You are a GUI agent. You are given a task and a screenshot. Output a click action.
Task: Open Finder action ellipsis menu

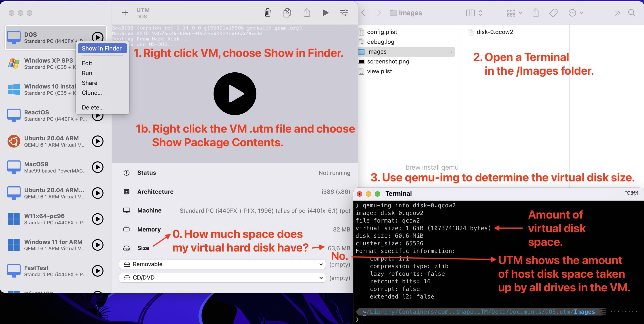click(x=576, y=13)
